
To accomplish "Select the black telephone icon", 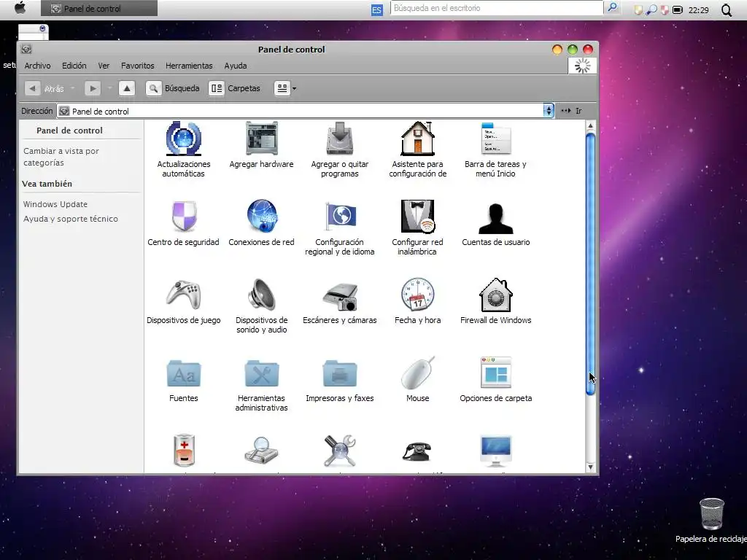I will coord(417,451).
